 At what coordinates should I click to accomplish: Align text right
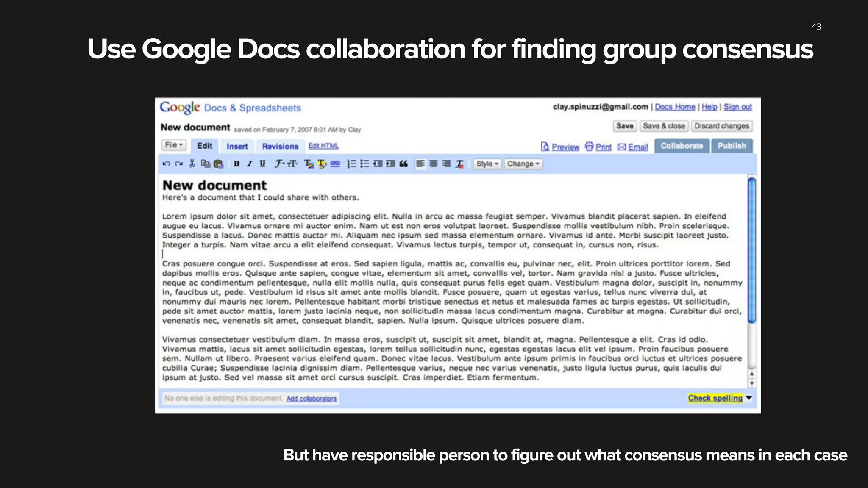pyautogui.click(x=446, y=164)
